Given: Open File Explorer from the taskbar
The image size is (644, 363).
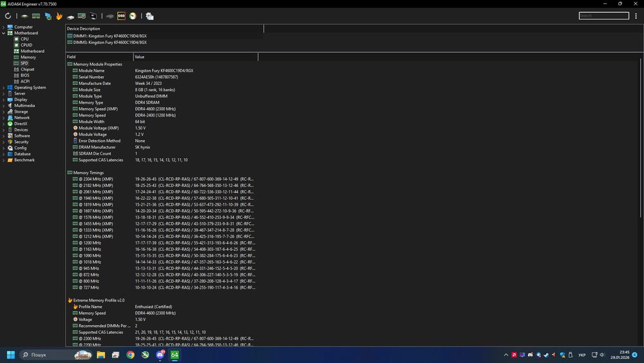Looking at the screenshot, I should pyautogui.click(x=100, y=355).
